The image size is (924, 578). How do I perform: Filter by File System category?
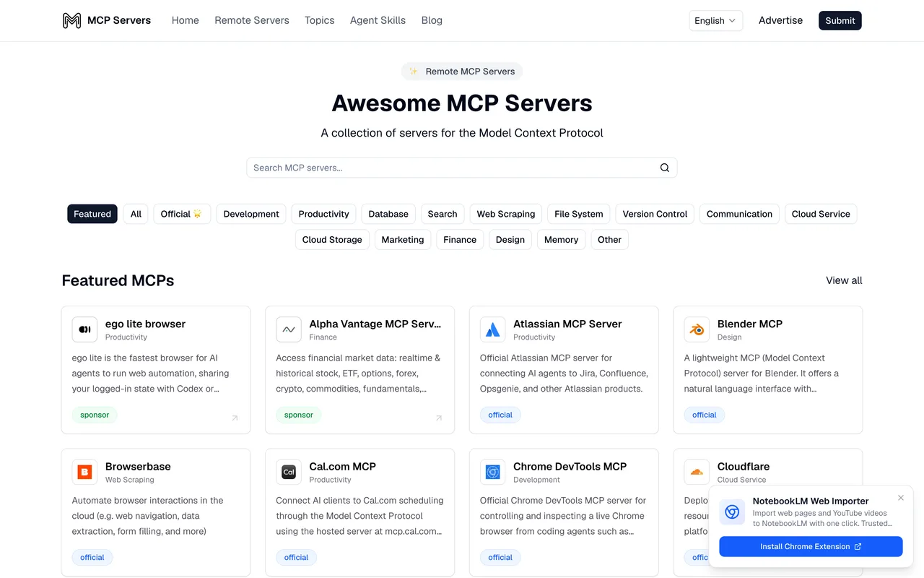(x=579, y=214)
